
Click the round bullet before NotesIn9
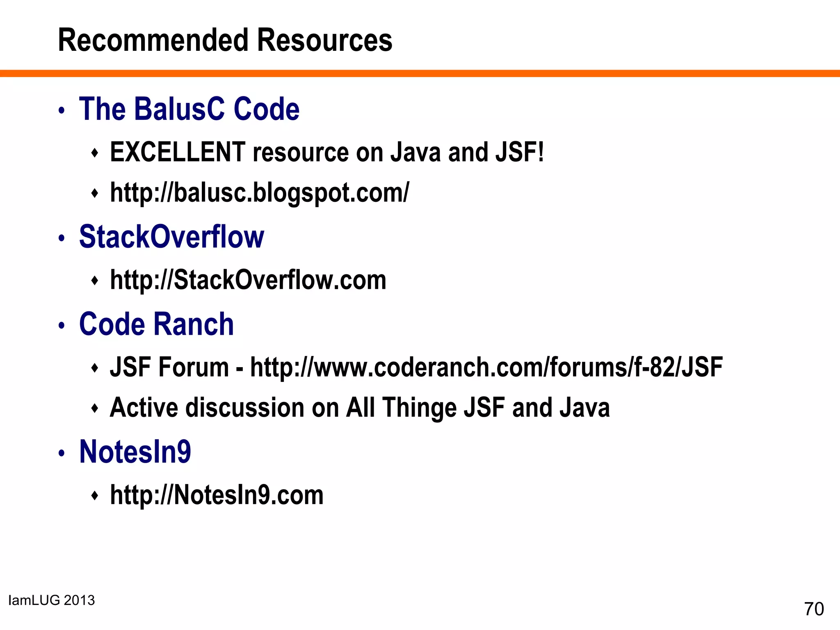[62, 454]
